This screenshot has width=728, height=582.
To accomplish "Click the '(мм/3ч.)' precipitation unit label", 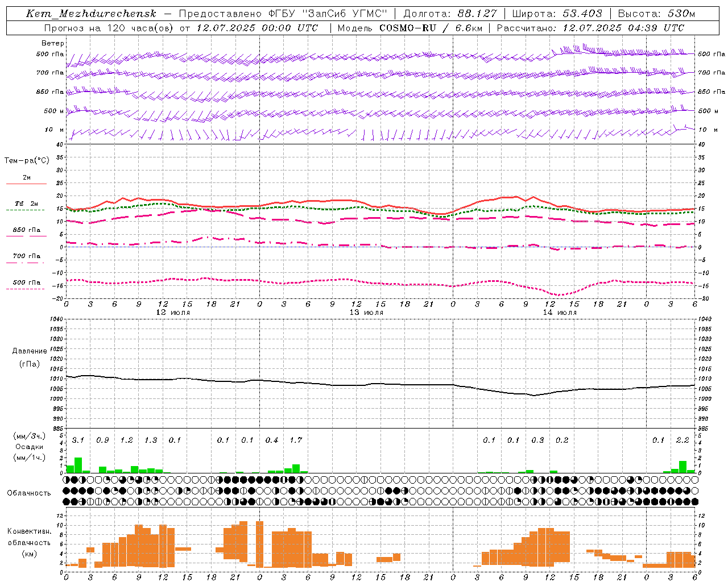I will [29, 436].
